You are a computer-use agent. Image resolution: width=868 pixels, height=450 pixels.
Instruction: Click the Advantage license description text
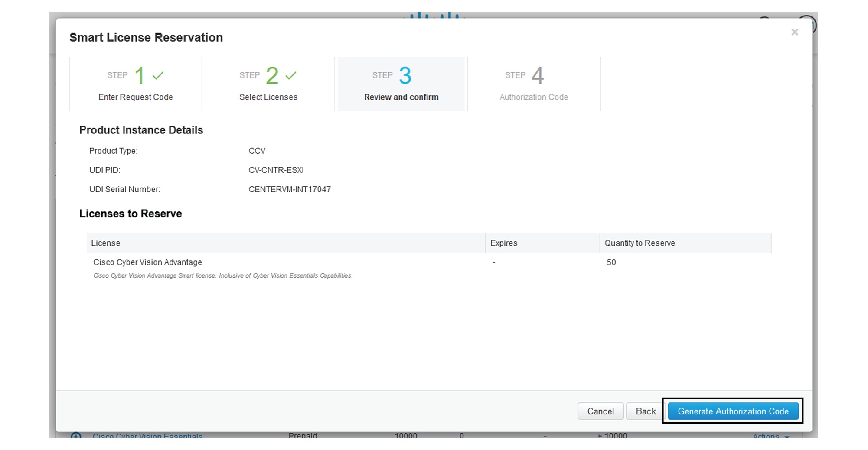(223, 275)
